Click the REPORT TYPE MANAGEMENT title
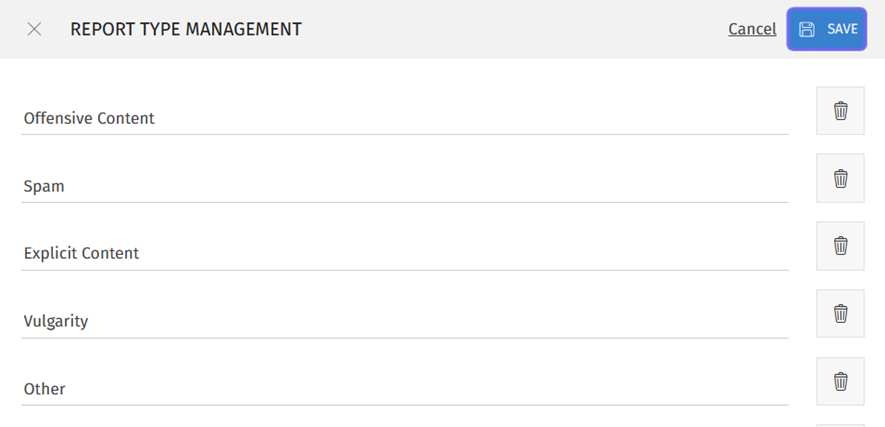885x427 pixels. (x=185, y=29)
